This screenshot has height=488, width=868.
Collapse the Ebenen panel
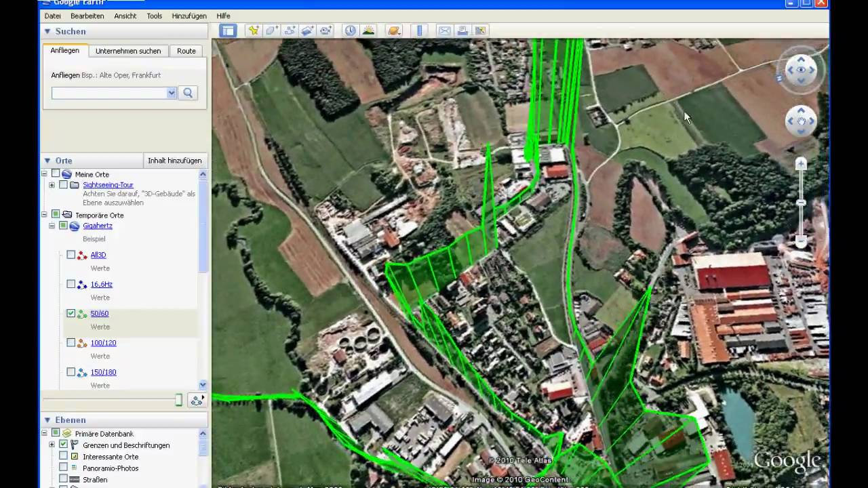click(x=47, y=420)
